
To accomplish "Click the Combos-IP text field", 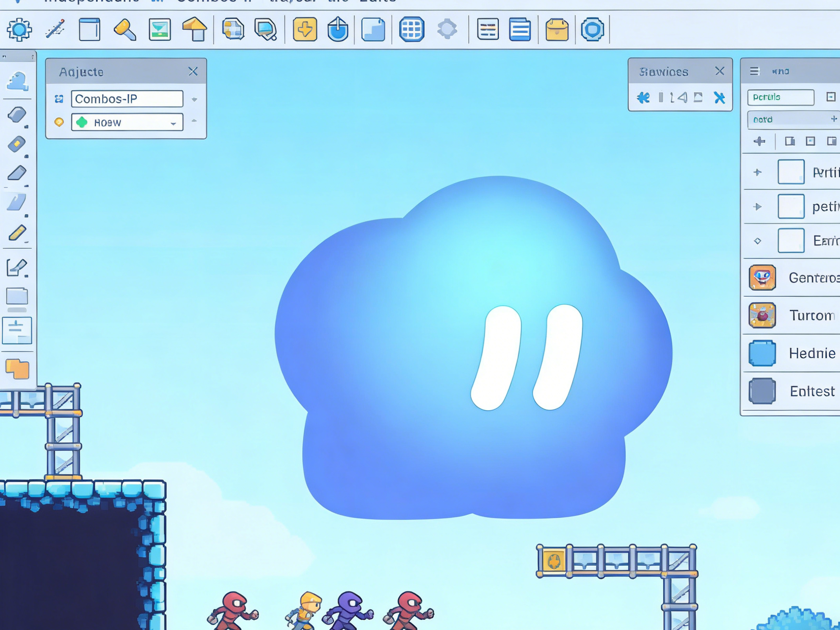I will [127, 99].
